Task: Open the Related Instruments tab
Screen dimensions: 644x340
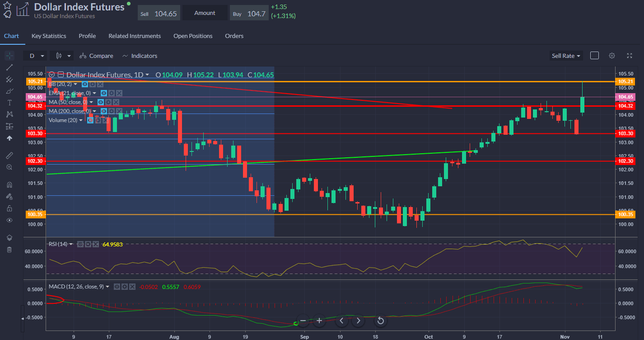Action: click(135, 36)
